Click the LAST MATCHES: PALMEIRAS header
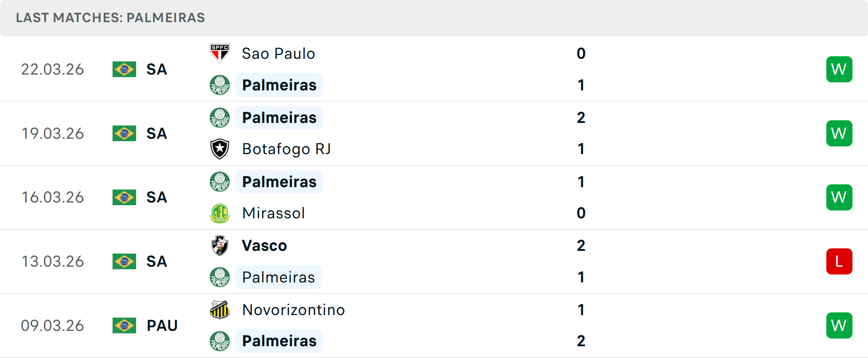 click(x=110, y=18)
